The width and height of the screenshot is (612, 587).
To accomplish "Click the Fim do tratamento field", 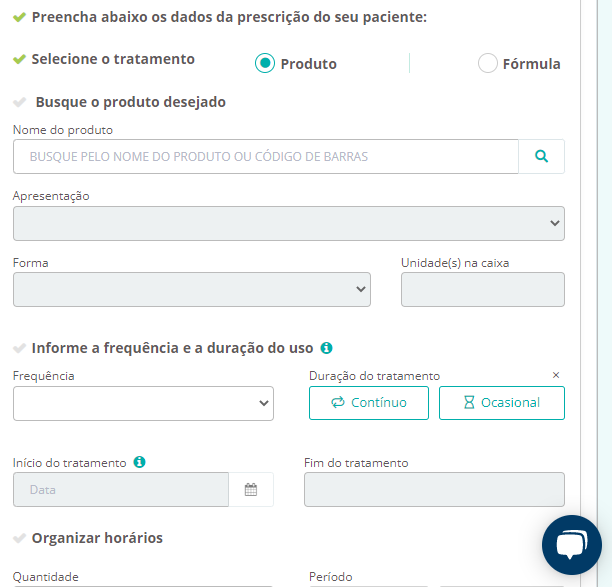I will (x=434, y=490).
